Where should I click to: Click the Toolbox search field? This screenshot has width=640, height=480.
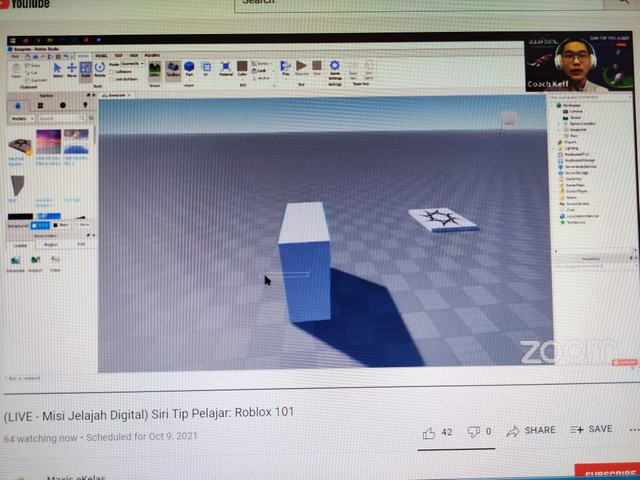(66, 118)
